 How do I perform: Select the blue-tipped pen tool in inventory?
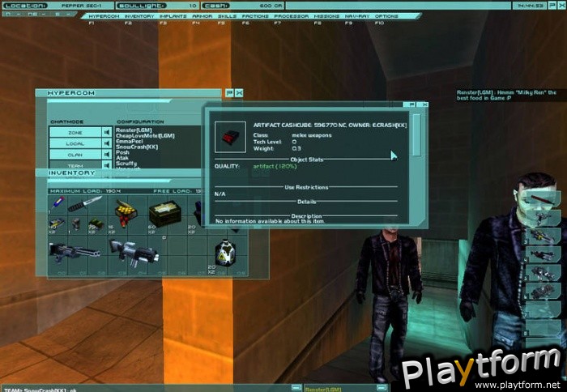[58, 203]
